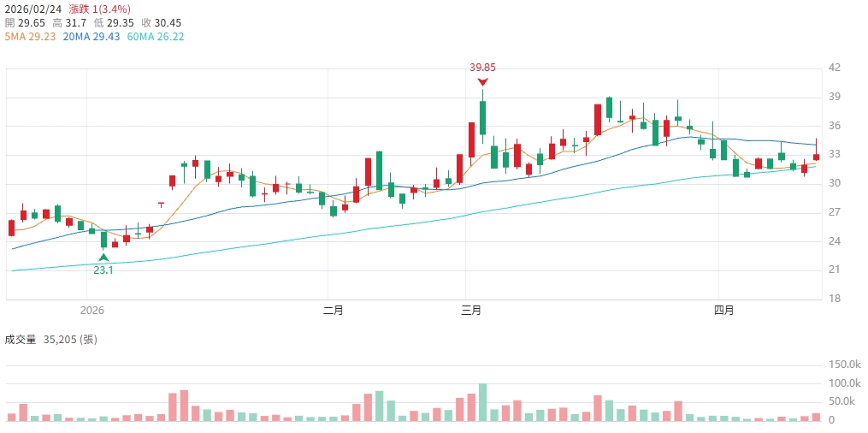Toggle the 60MA legend label
The image size is (868, 433).
(156, 37)
